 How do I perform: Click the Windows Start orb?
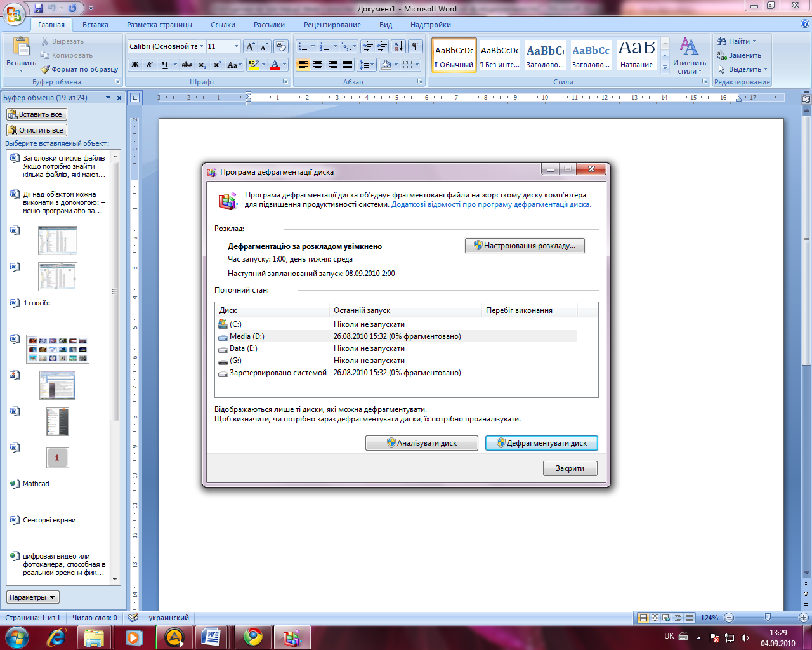pyautogui.click(x=17, y=637)
